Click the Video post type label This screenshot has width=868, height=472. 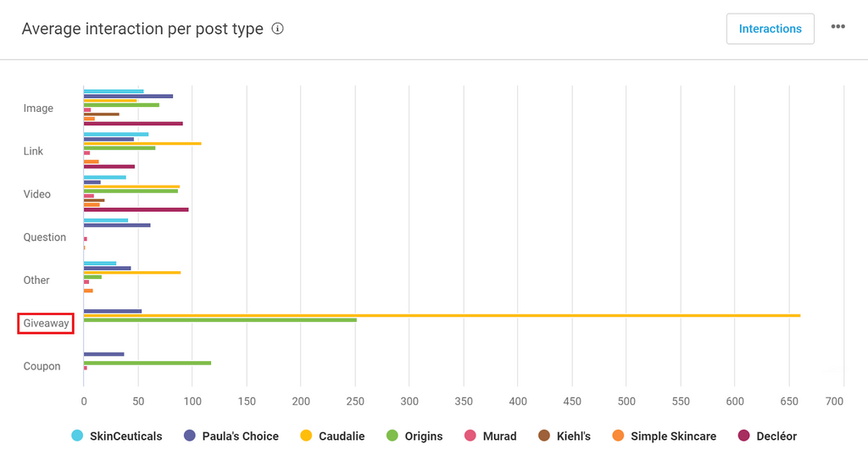coord(37,194)
